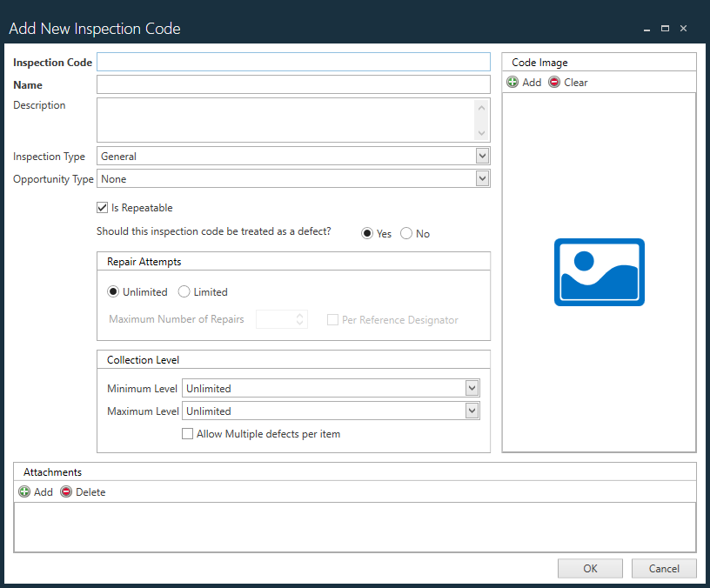Click the red Clear icon for Code Image

pos(554,82)
